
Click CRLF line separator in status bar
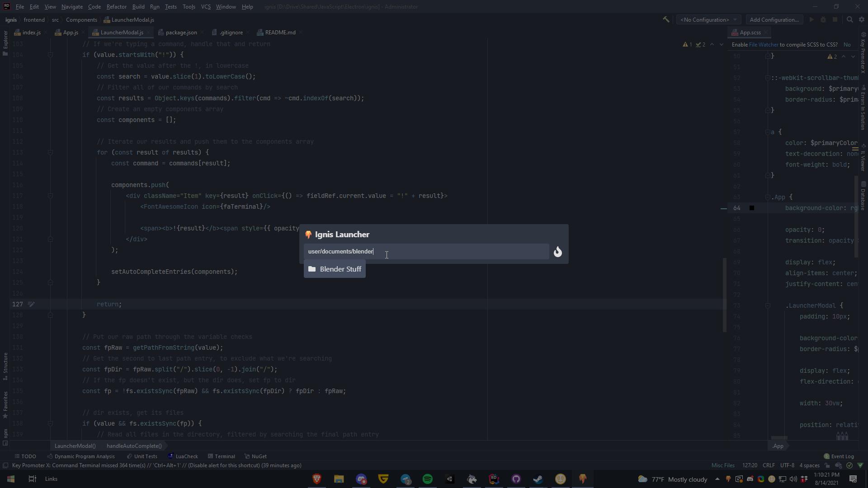click(769, 465)
